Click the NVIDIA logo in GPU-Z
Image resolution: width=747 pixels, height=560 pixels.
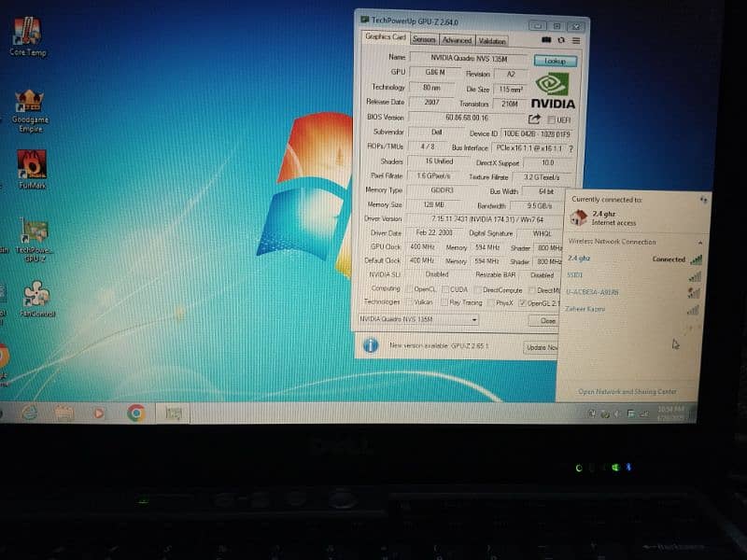(x=553, y=91)
